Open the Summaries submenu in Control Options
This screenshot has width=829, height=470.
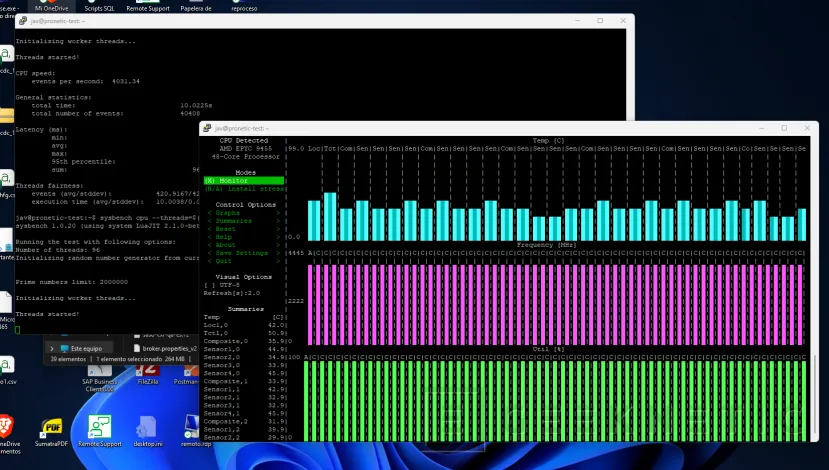[x=244, y=221]
